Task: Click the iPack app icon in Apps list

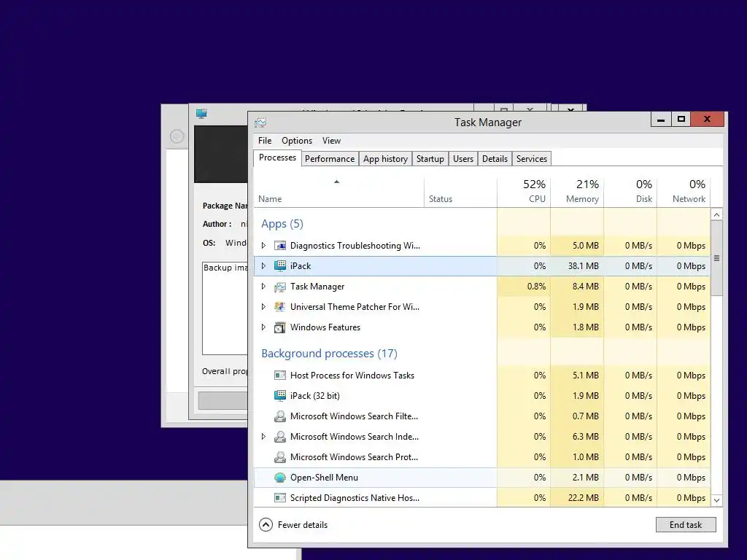Action: [280, 266]
